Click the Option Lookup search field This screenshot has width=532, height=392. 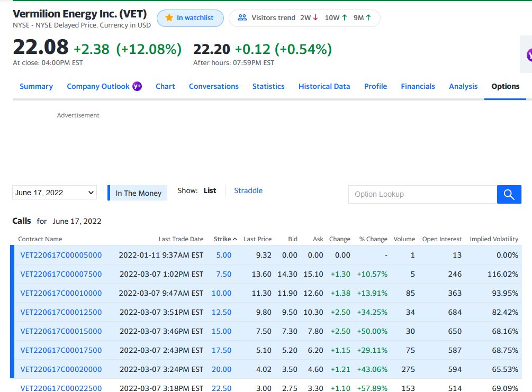pos(423,194)
